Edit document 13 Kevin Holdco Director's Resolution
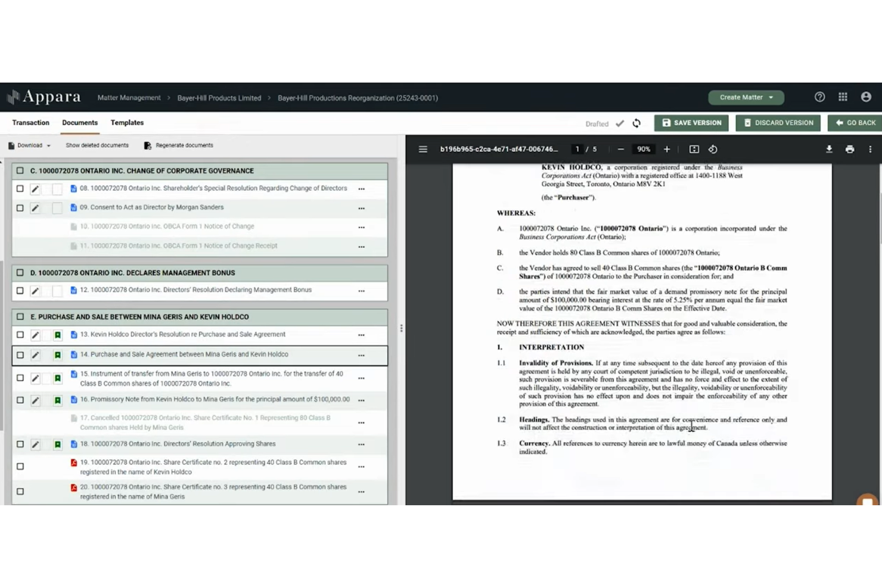Screen dimensions: 882x588 tap(35, 335)
